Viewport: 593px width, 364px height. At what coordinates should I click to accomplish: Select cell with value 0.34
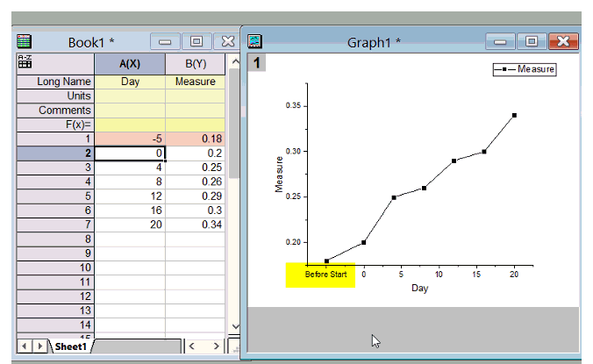click(x=195, y=225)
